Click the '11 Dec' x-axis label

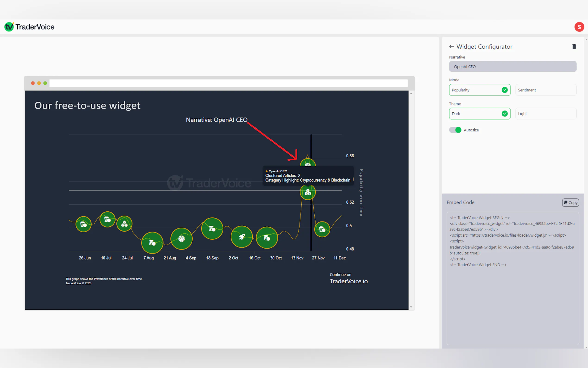click(x=339, y=258)
